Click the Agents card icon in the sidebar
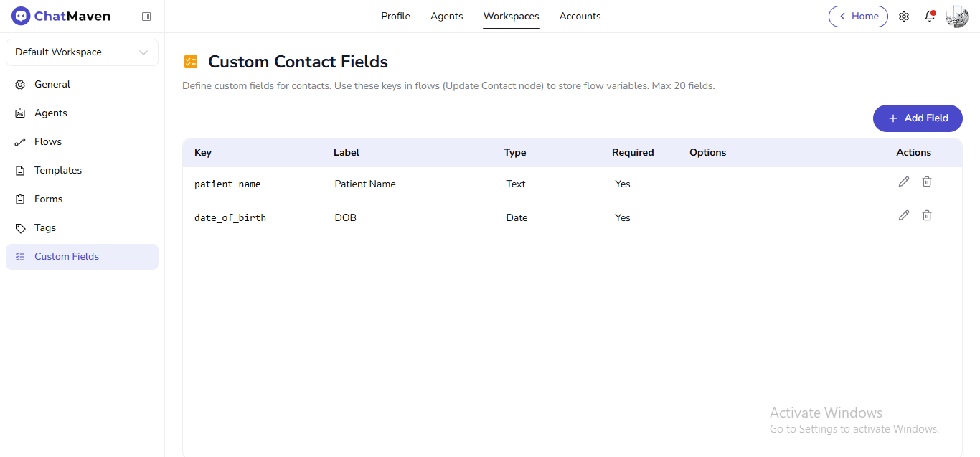Screen dimensions: 980x457 pos(19,113)
